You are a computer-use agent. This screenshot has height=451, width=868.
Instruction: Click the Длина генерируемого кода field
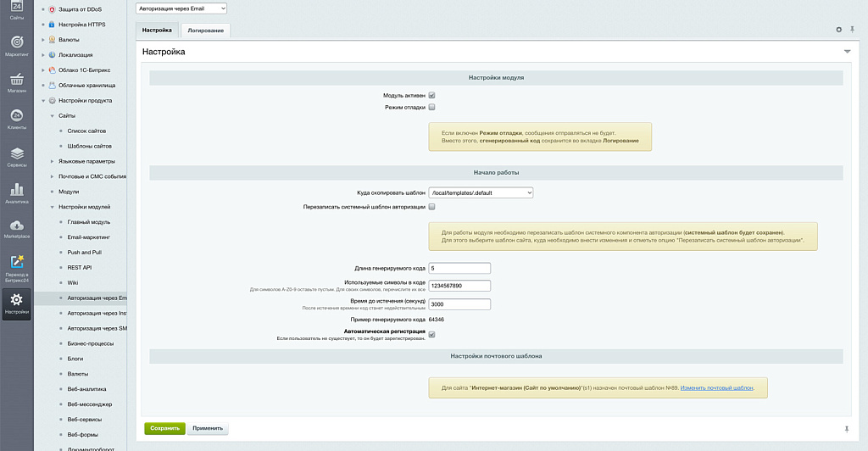(459, 269)
